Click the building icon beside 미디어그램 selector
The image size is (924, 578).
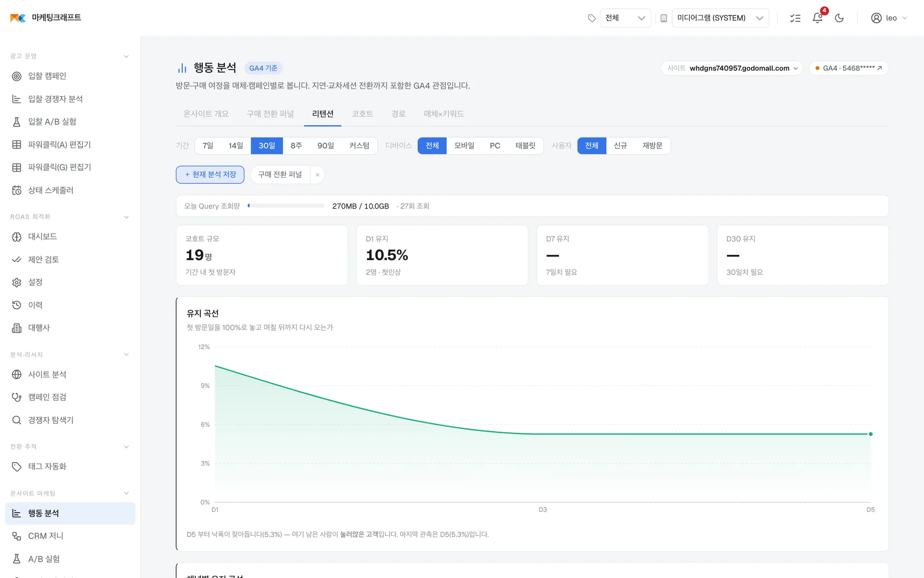[x=664, y=18]
